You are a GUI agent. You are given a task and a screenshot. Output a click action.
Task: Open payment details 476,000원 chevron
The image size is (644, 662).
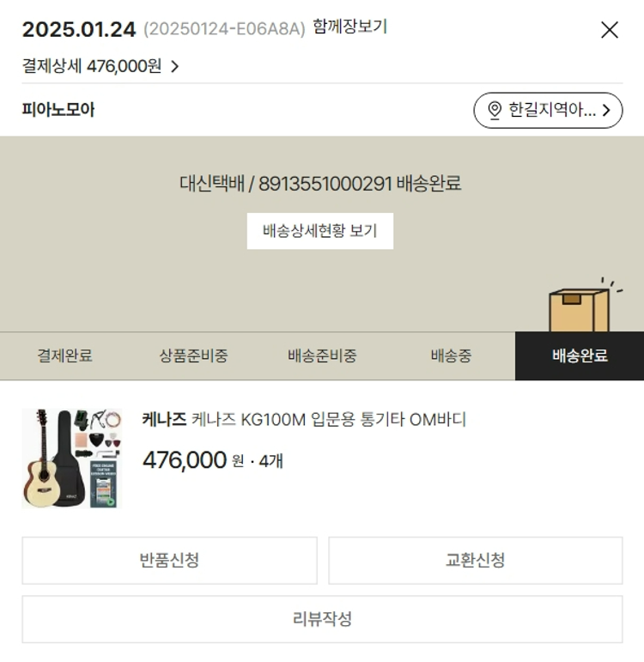click(x=175, y=66)
